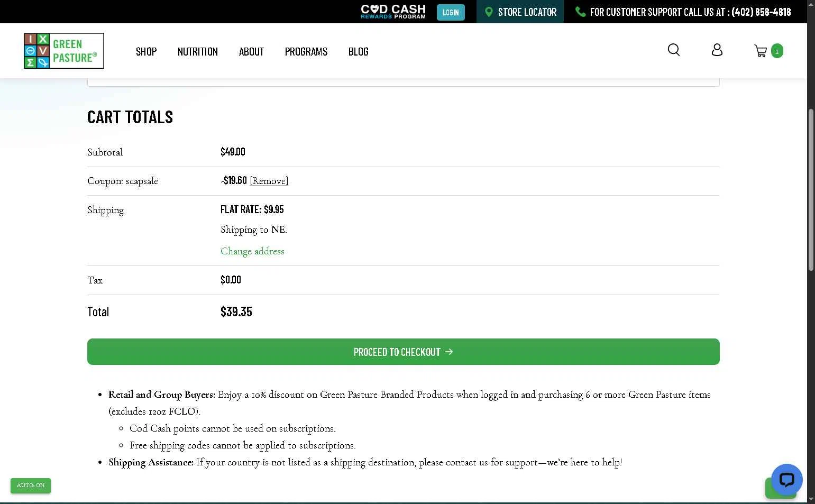Open the BLOG menu item
This screenshot has height=504, width=815.
click(359, 51)
